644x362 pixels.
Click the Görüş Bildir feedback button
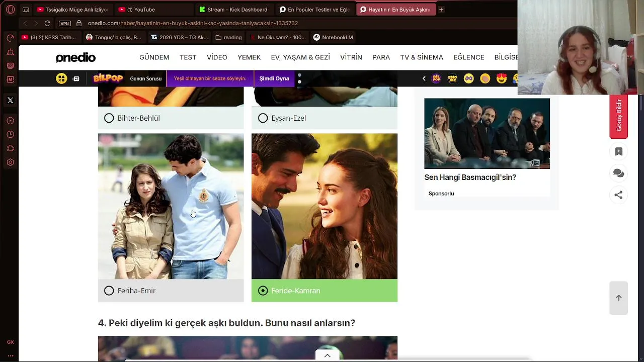click(619, 116)
